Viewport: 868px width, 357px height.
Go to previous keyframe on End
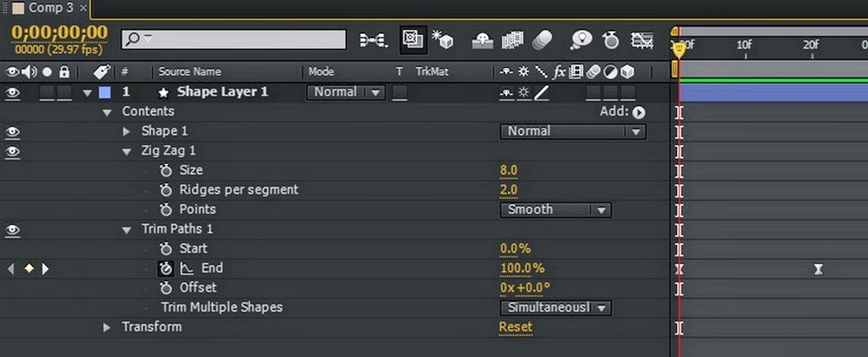pos(11,269)
